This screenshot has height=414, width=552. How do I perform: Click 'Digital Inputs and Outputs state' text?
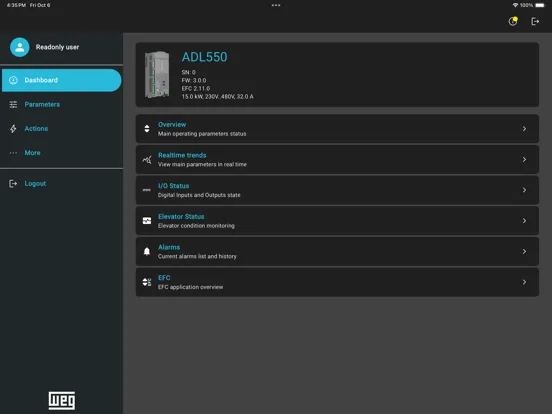[x=199, y=195]
